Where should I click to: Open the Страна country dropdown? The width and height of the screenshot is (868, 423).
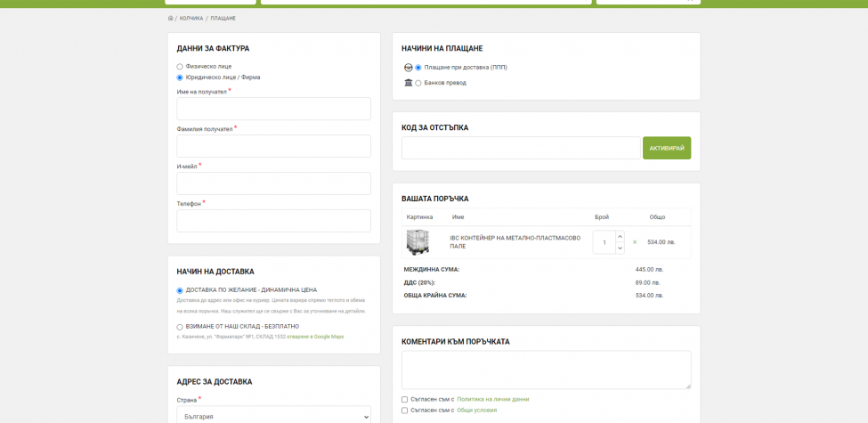click(273, 417)
